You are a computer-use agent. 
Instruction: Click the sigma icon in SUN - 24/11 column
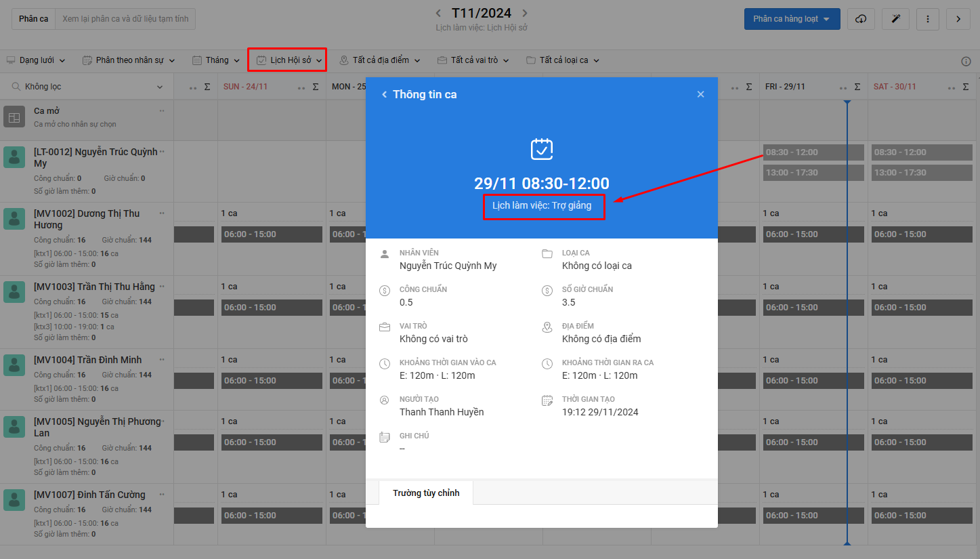click(x=316, y=87)
